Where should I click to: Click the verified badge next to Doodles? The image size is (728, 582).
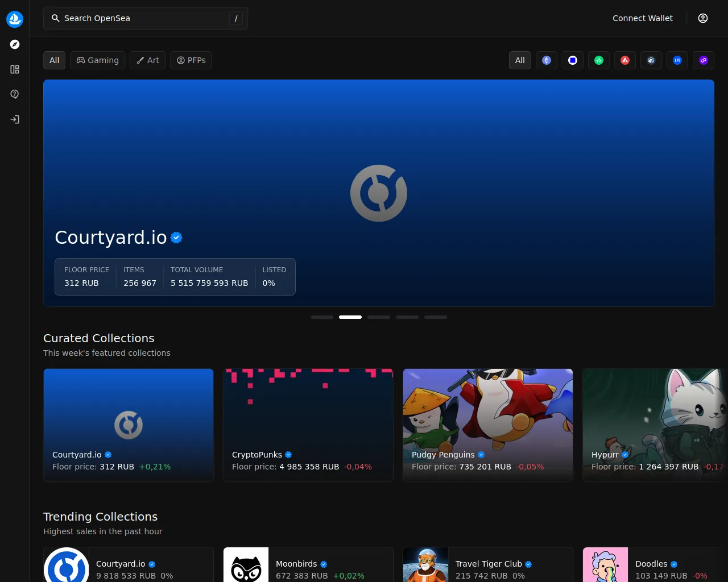point(674,564)
